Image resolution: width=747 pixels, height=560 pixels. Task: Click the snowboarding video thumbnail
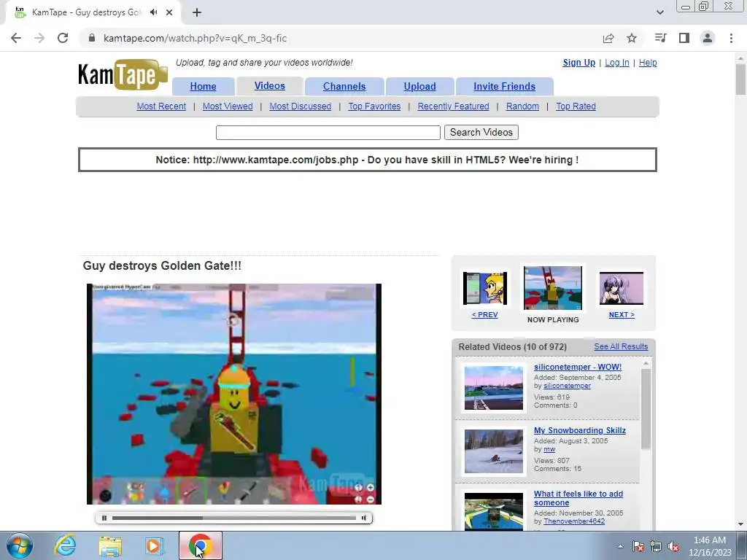click(x=494, y=451)
